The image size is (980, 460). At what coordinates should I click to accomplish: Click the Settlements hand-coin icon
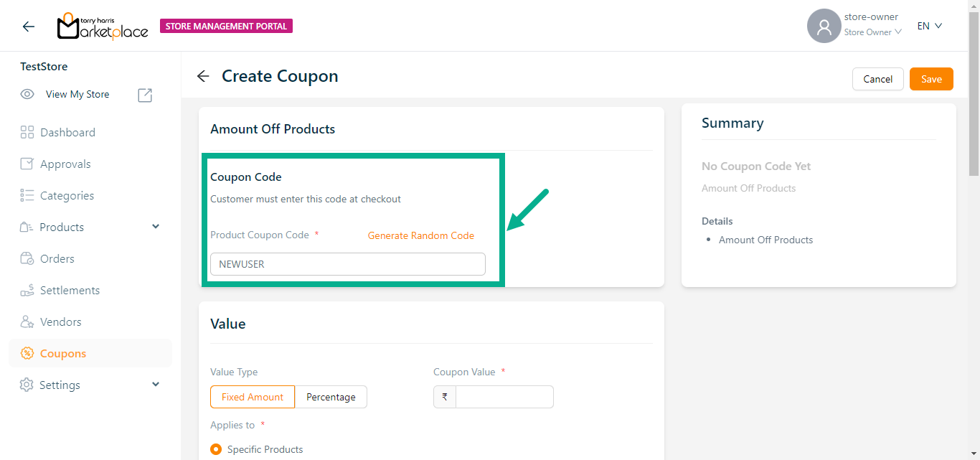coord(27,290)
